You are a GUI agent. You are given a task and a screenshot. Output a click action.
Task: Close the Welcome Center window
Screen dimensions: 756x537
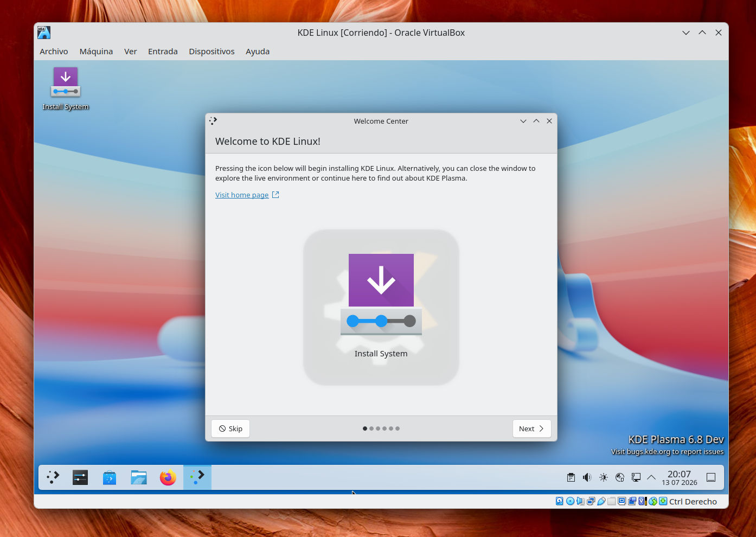point(549,121)
